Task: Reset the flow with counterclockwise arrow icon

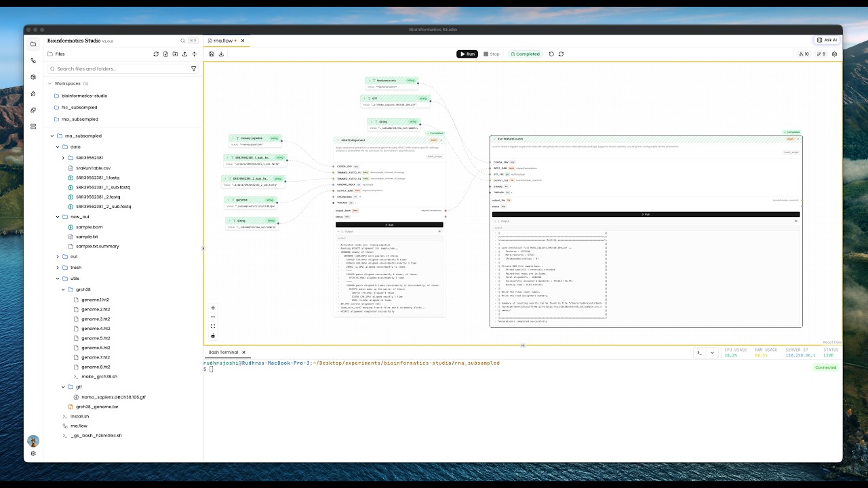Action: pos(551,54)
